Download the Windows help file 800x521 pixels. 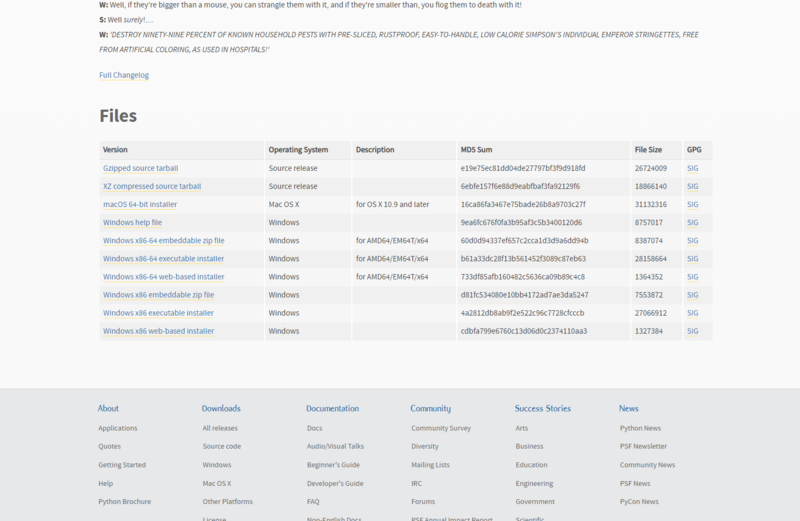[x=132, y=222]
